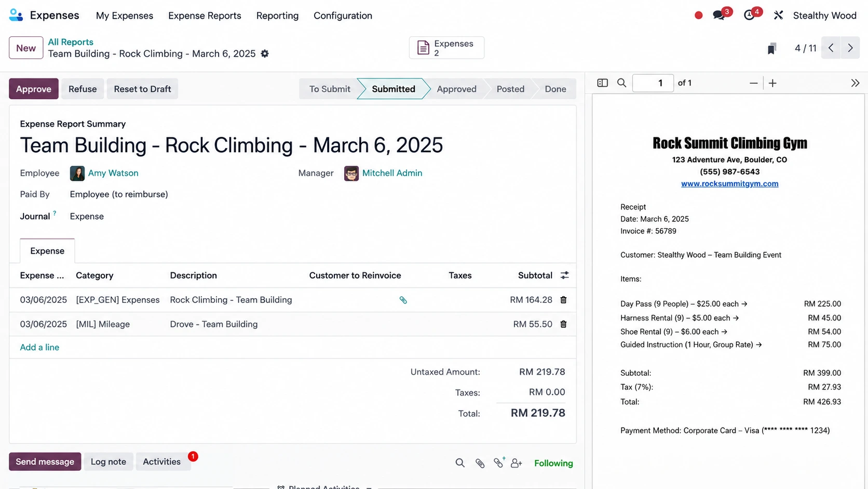Click the Approved status stage
Image resolution: width=868 pixels, height=489 pixels.
pos(456,89)
